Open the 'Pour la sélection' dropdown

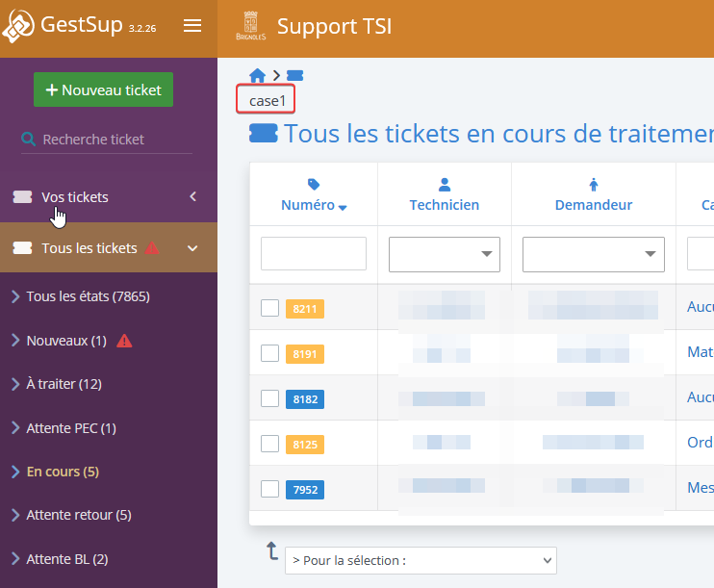pos(421,560)
